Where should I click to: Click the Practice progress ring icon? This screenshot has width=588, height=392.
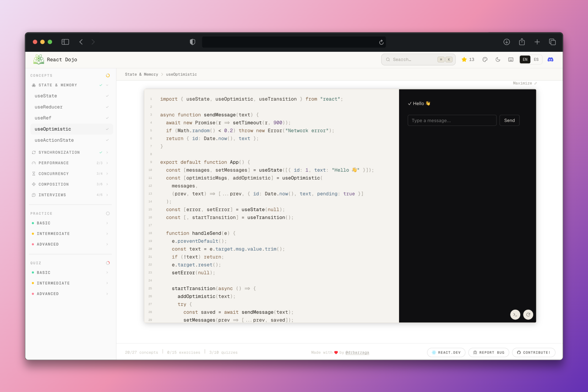pos(108,213)
